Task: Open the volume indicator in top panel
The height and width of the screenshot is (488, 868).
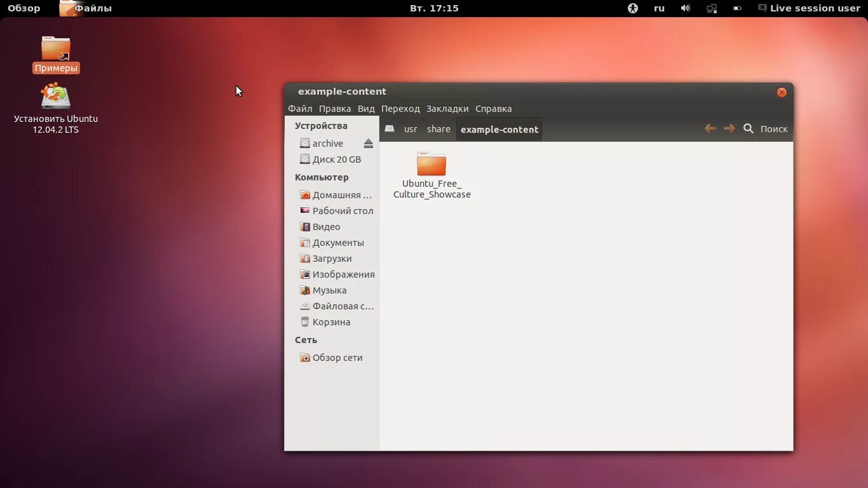Action: (x=686, y=8)
